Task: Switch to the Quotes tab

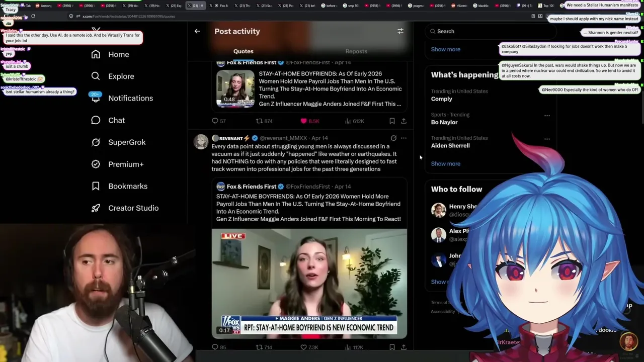Action: pyautogui.click(x=243, y=51)
